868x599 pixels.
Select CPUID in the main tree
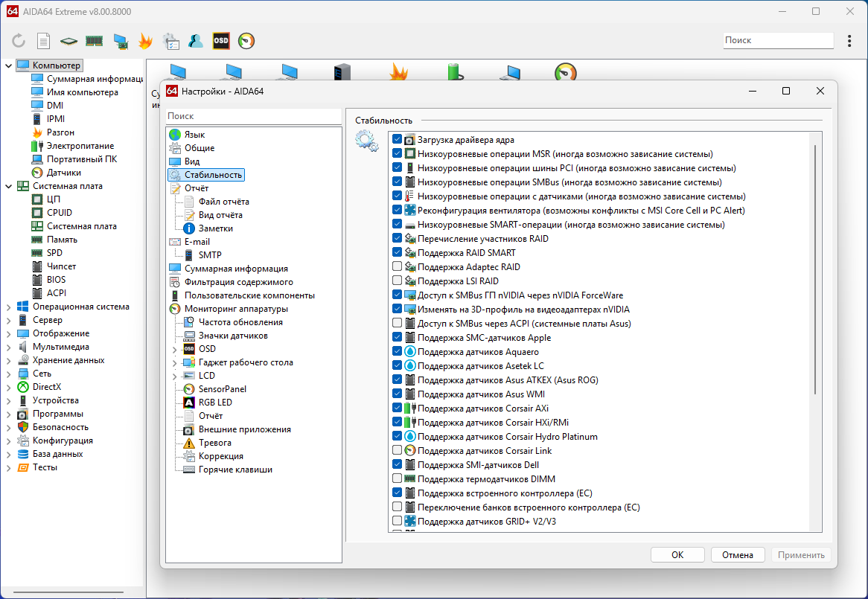(60, 212)
